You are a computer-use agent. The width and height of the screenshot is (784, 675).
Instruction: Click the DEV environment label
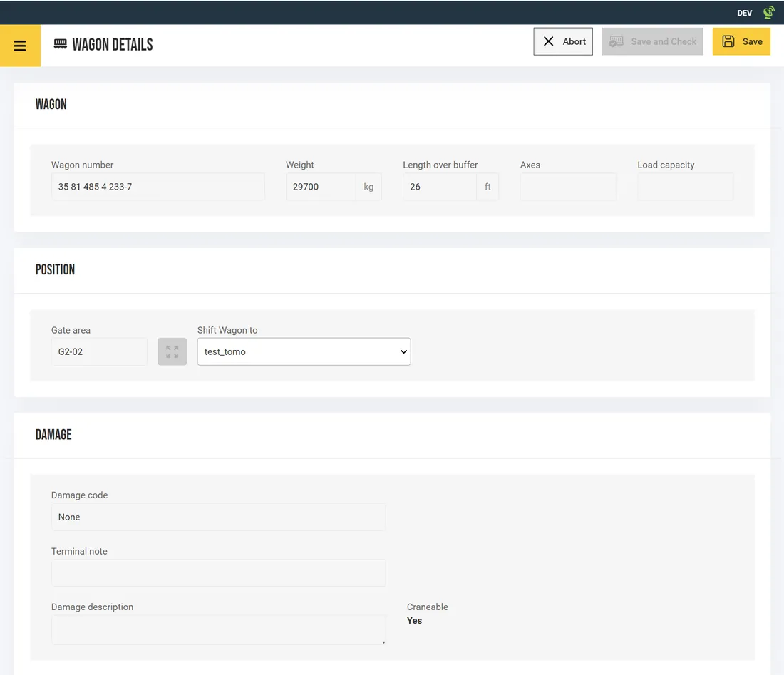(x=745, y=13)
